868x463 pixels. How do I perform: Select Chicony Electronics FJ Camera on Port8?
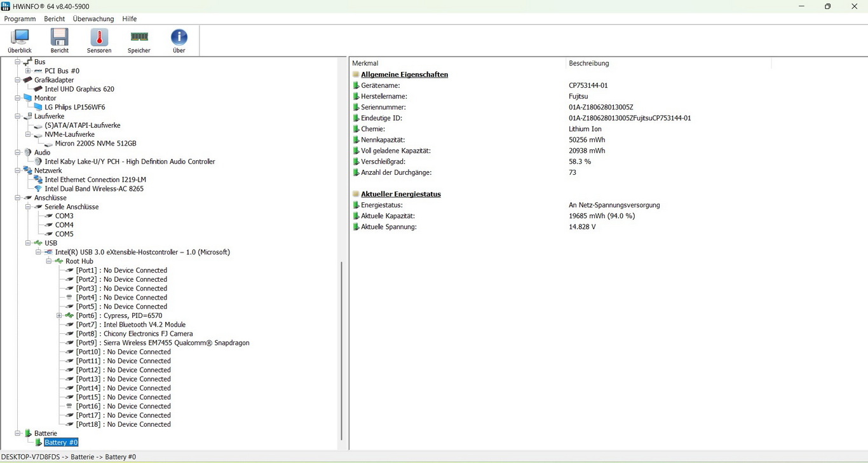(134, 334)
